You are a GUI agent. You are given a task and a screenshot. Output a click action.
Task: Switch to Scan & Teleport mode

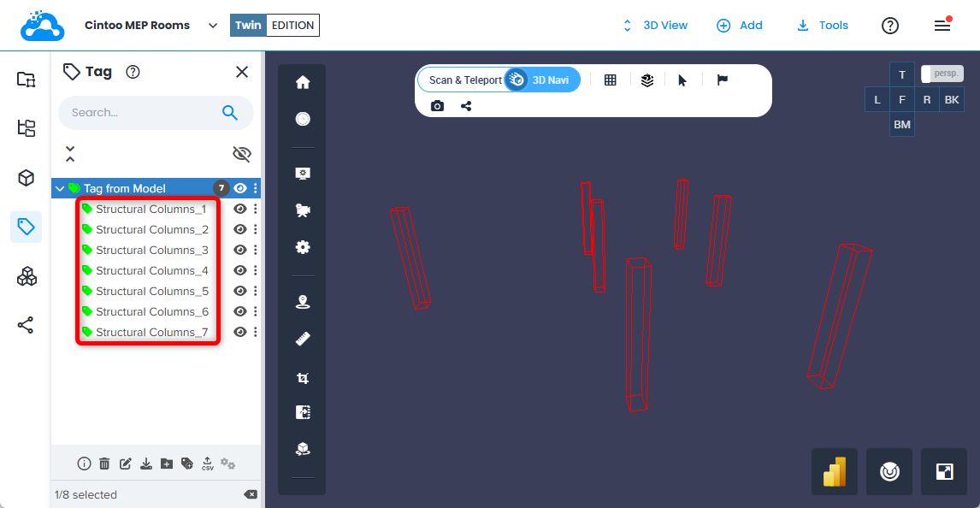(x=465, y=80)
